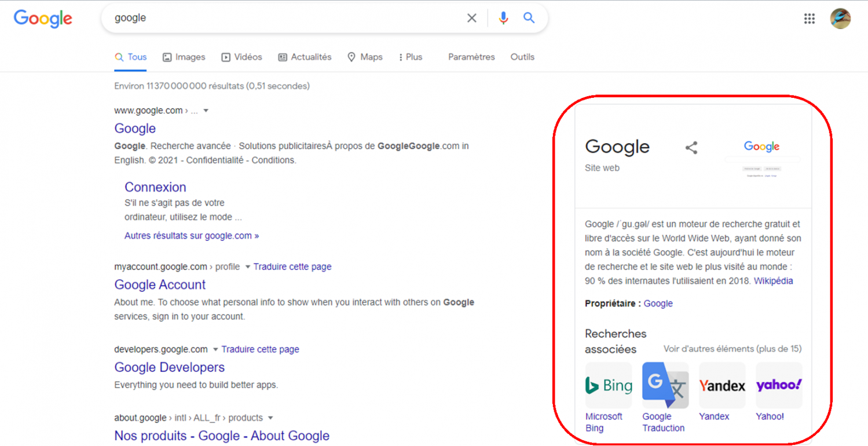The height and width of the screenshot is (446, 868).
Task: Open the Google result title link
Action: point(135,129)
